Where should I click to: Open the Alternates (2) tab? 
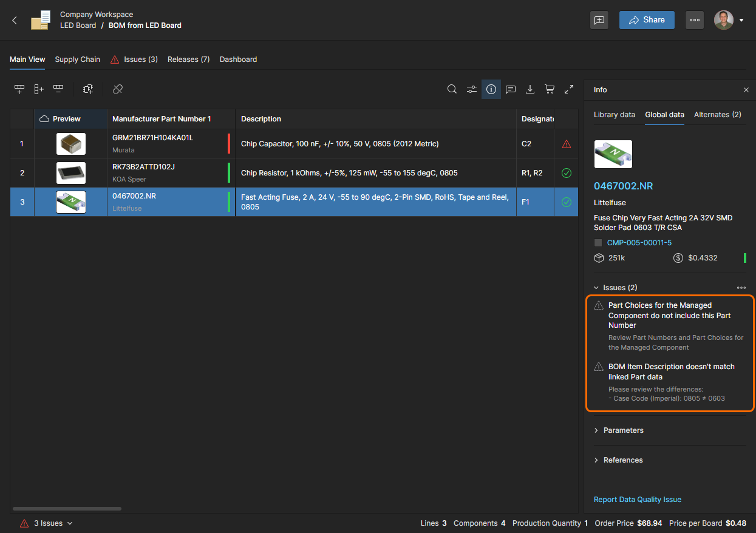(x=717, y=115)
